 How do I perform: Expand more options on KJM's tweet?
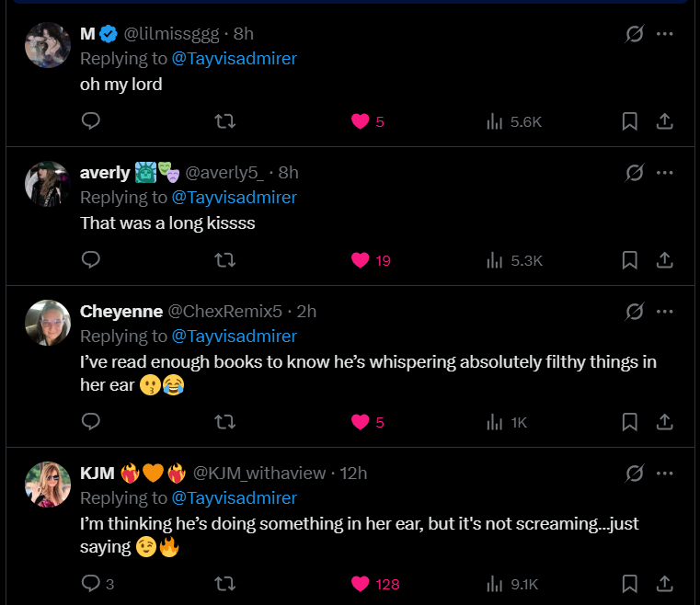point(665,473)
